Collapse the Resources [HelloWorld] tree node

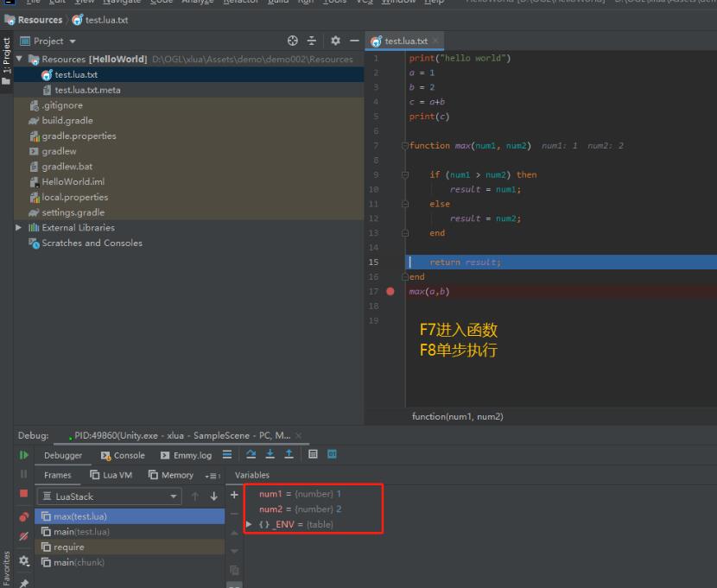[x=19, y=59]
